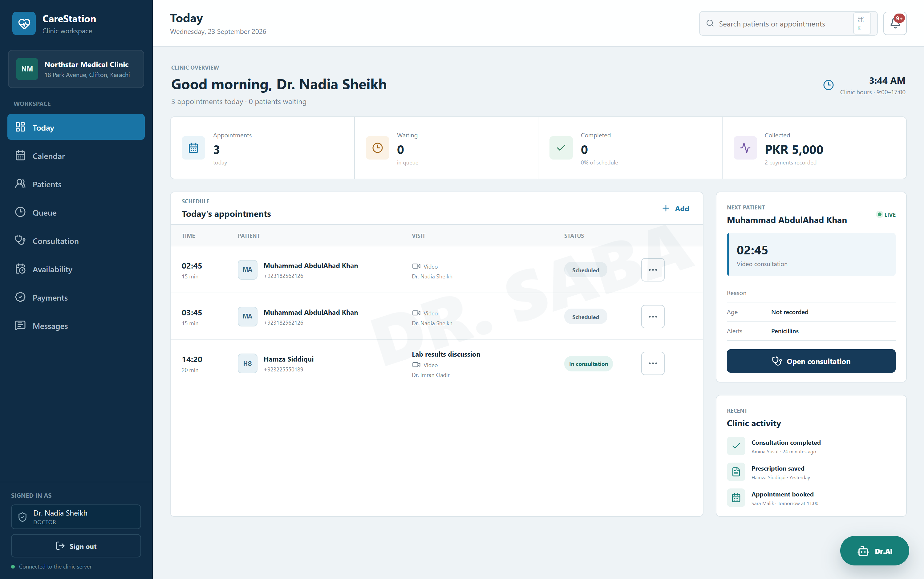
Task: Open more options for 02:45 appointment
Action: pos(653,269)
